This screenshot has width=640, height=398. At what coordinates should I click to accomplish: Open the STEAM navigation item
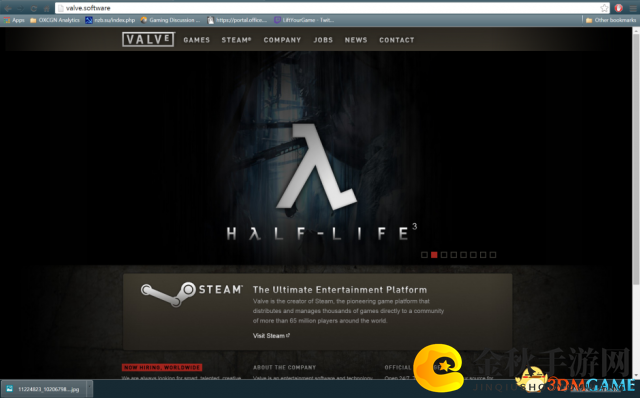point(236,40)
